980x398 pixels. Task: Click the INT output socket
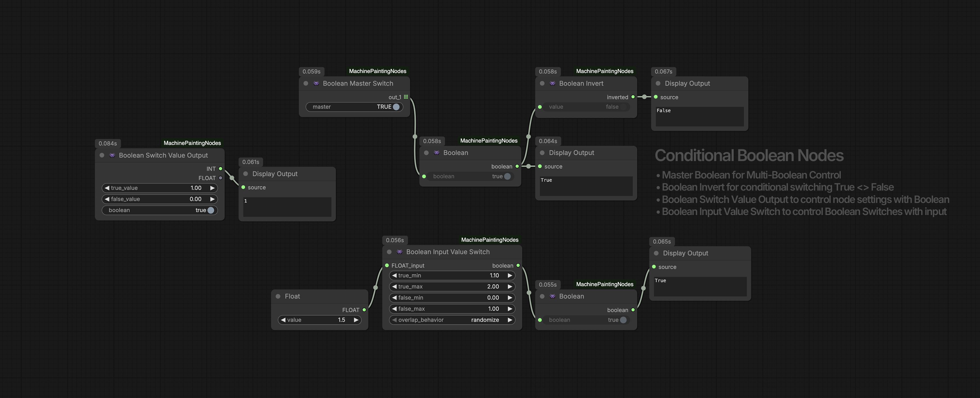point(220,169)
